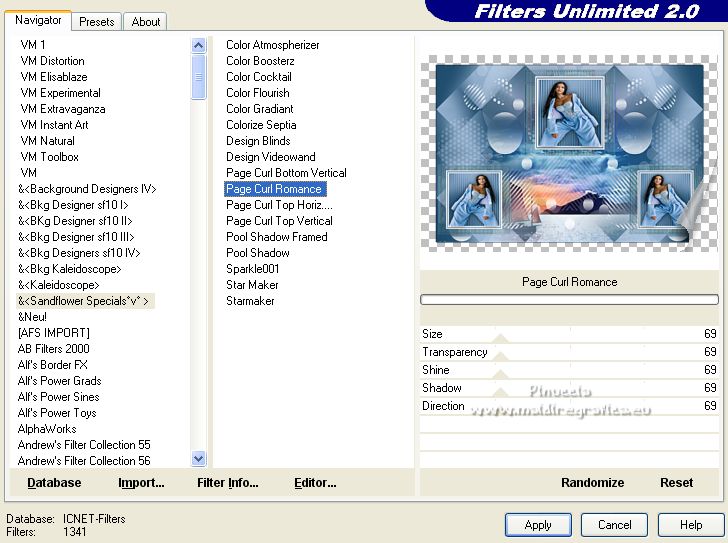Select &<Bkg Kaleidoscope> category

[x=70, y=269]
